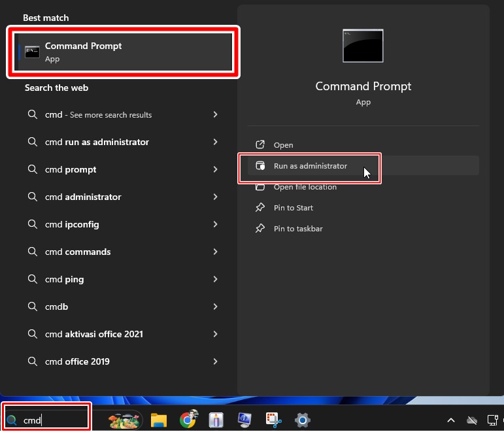Show hidden icons in system tray
The image size is (504, 432).
point(451,420)
